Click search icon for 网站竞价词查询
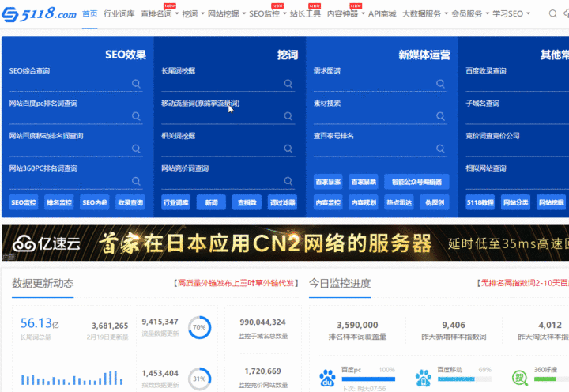The height and width of the screenshot is (392, 569). pyautogui.click(x=288, y=180)
